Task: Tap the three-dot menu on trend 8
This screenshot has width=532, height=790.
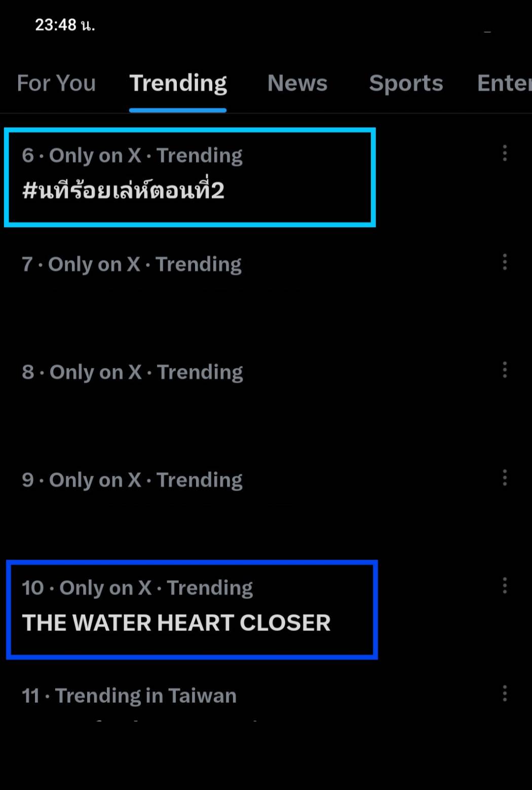Action: (x=505, y=370)
